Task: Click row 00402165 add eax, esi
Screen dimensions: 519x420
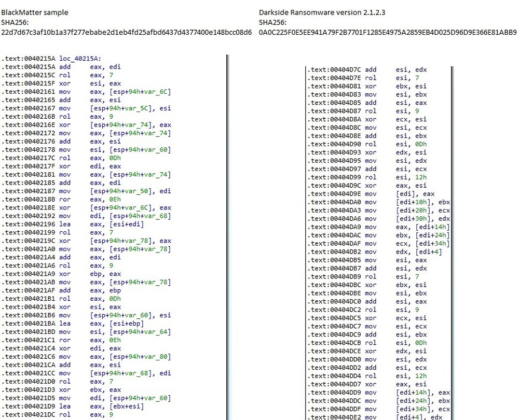Action: [x=61, y=100]
